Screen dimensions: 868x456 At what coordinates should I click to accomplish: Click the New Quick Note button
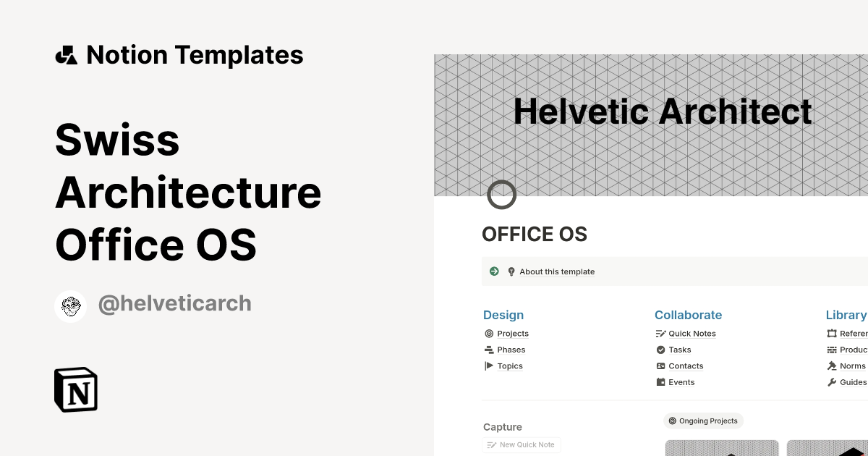pos(521,444)
